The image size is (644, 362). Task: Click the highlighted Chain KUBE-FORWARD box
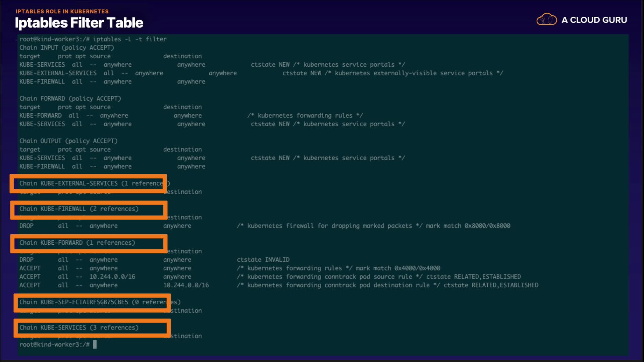(x=89, y=243)
